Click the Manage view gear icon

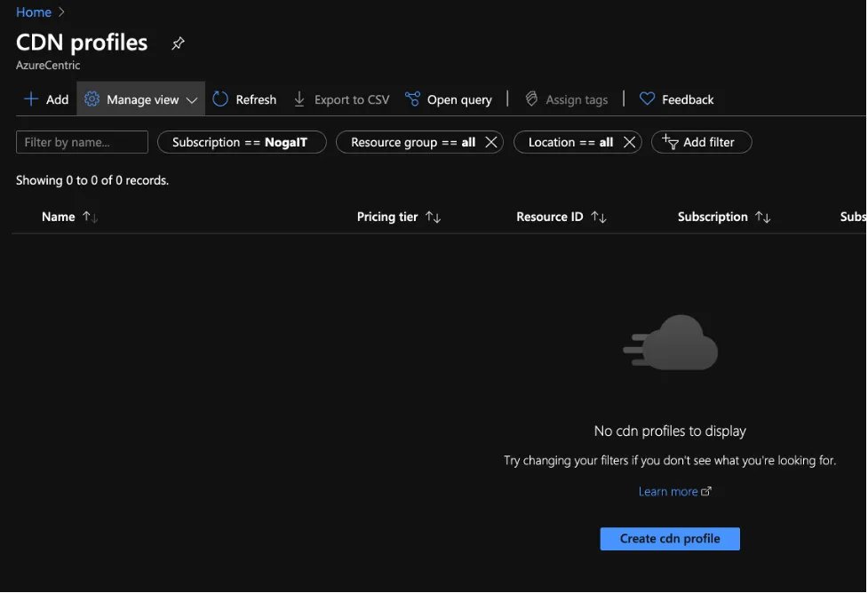coord(92,99)
